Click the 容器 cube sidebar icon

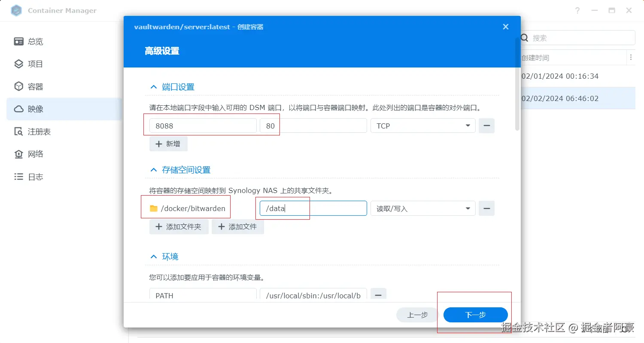(x=18, y=87)
